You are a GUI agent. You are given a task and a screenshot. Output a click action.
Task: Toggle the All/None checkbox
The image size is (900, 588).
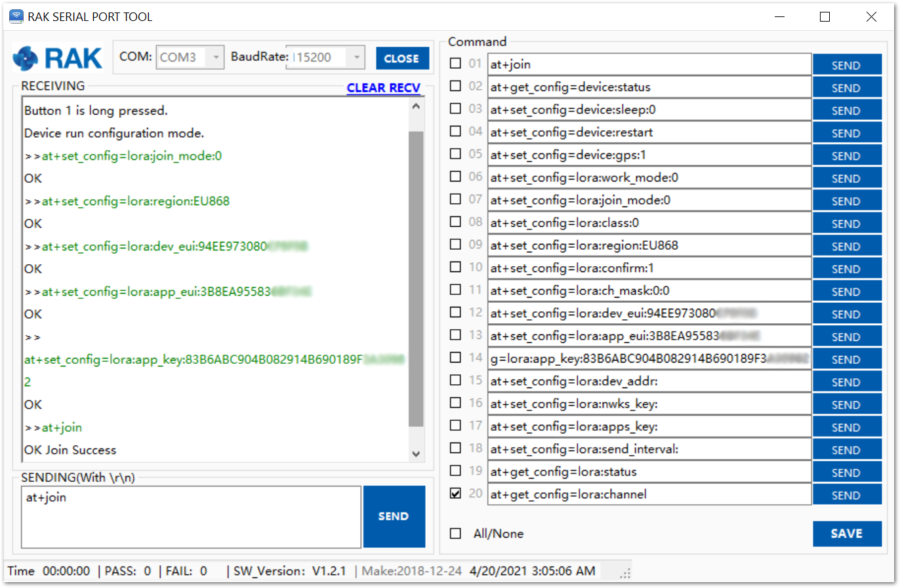click(455, 534)
